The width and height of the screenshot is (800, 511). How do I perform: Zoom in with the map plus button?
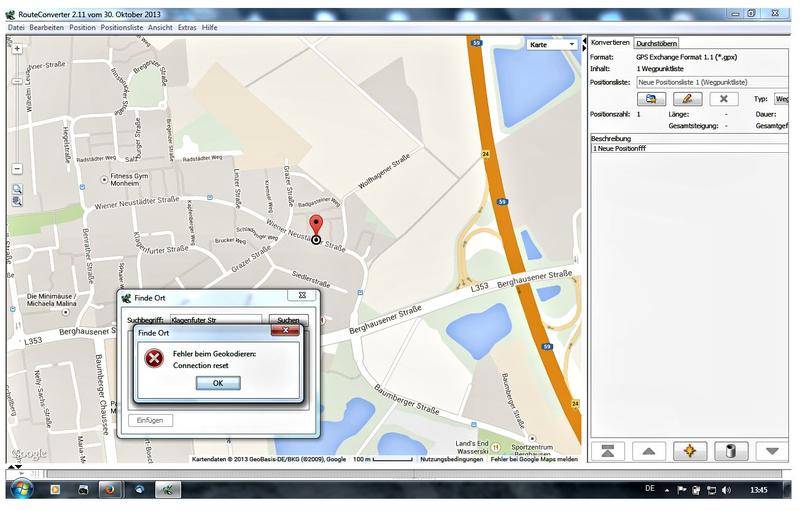17,48
